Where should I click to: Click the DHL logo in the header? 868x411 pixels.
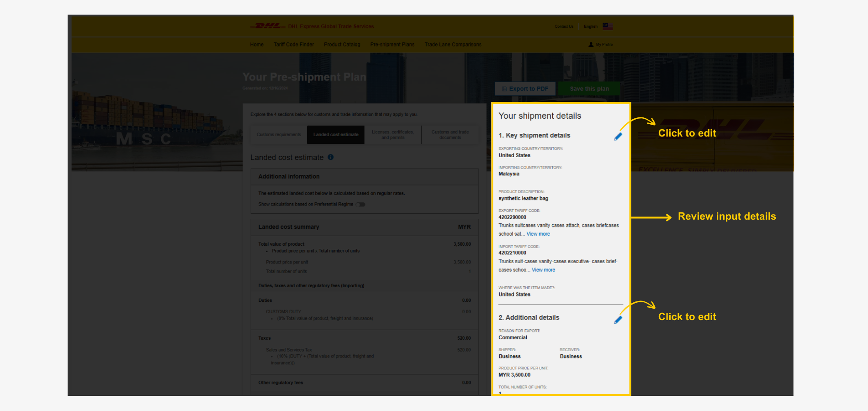coord(268,26)
